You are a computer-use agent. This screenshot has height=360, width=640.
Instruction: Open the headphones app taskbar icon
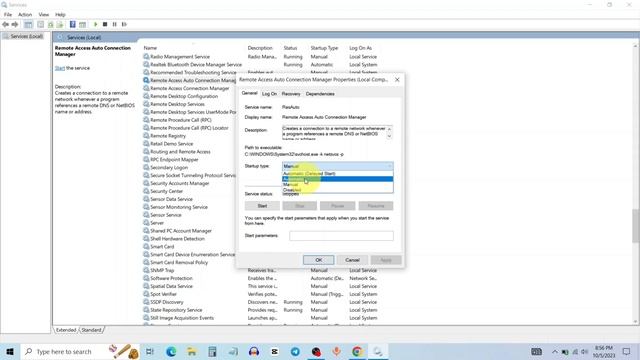point(254,351)
